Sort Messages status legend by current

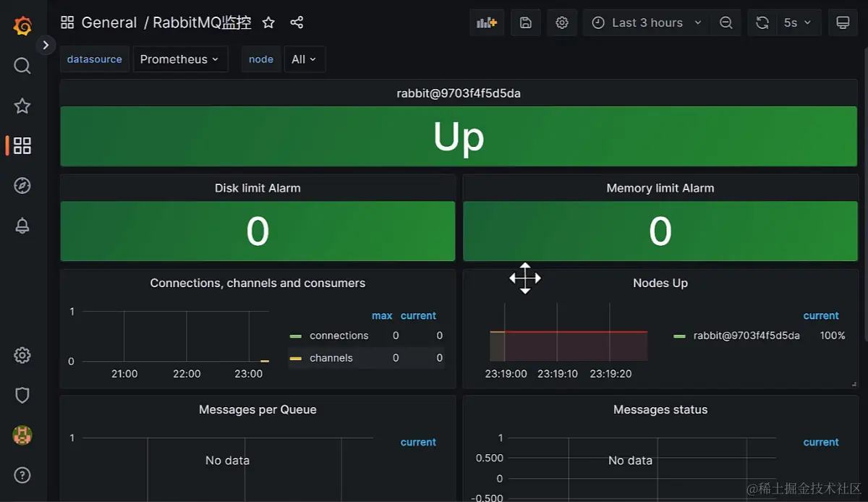(821, 442)
